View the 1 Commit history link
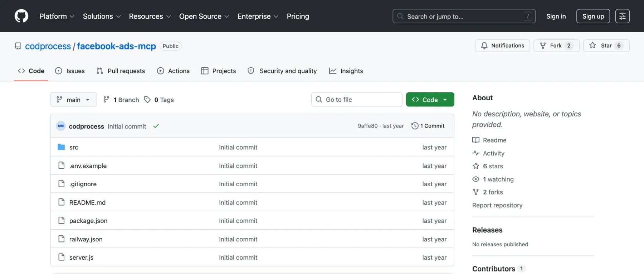 (x=428, y=126)
